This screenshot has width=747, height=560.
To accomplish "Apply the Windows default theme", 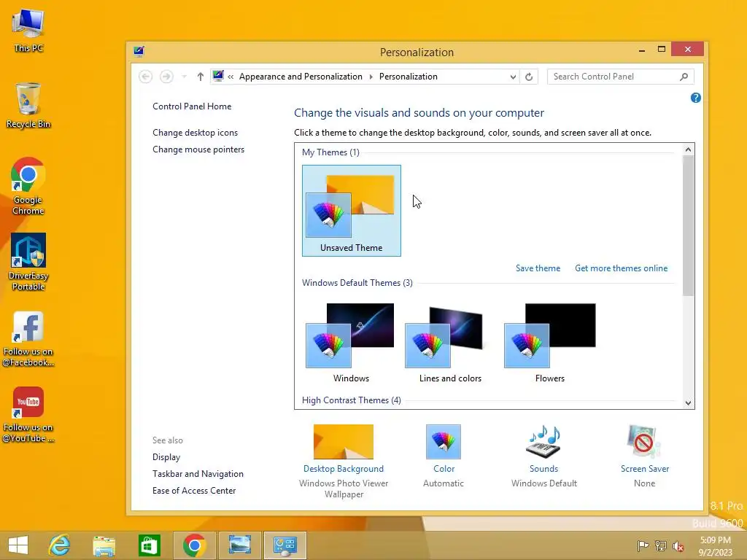I will point(351,343).
